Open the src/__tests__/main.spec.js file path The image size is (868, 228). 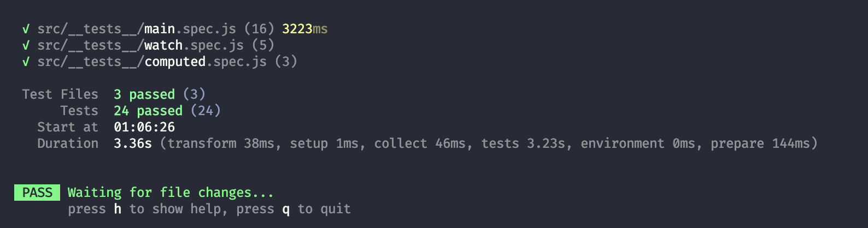tap(137, 29)
